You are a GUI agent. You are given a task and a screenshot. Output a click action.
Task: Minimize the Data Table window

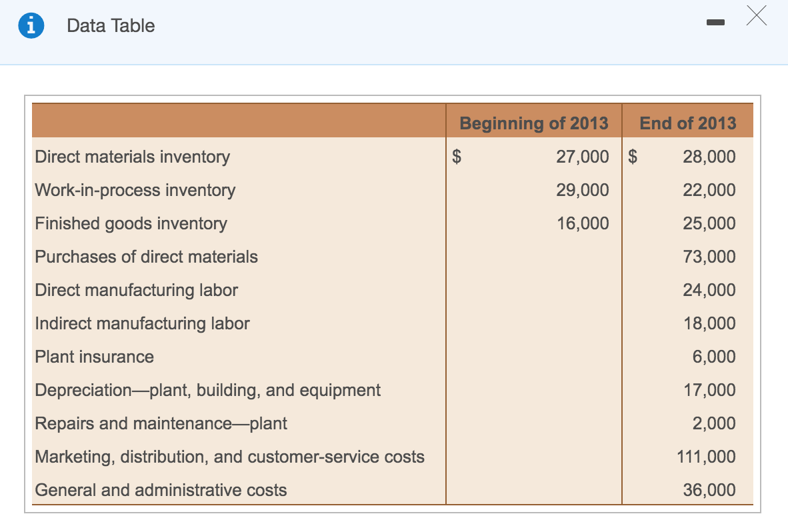pos(715,22)
